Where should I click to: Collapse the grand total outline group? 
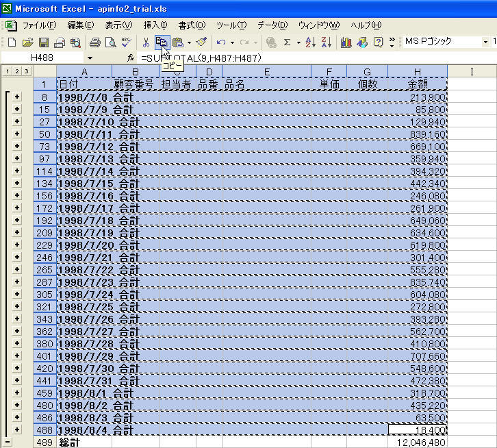(8, 443)
